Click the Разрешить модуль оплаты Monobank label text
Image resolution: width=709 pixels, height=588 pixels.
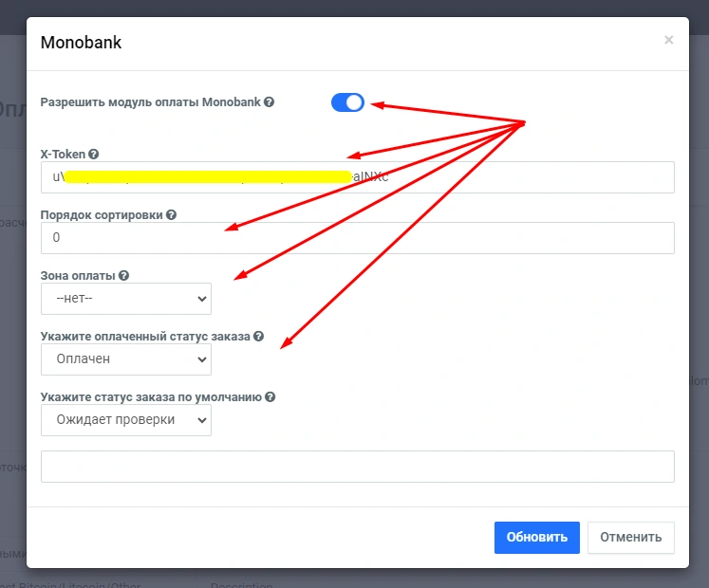(x=150, y=101)
